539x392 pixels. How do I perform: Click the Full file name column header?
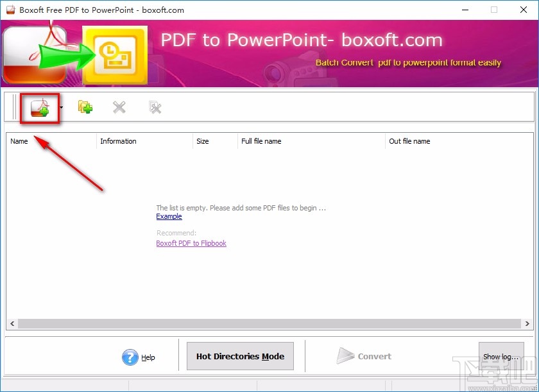pyautogui.click(x=311, y=141)
